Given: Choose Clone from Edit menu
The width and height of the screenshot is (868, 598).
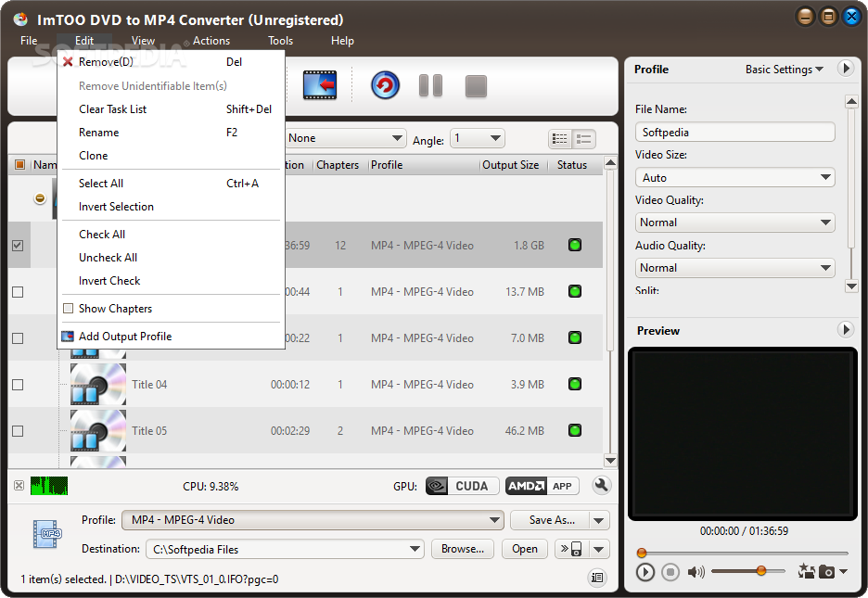Looking at the screenshot, I should 171,156.
